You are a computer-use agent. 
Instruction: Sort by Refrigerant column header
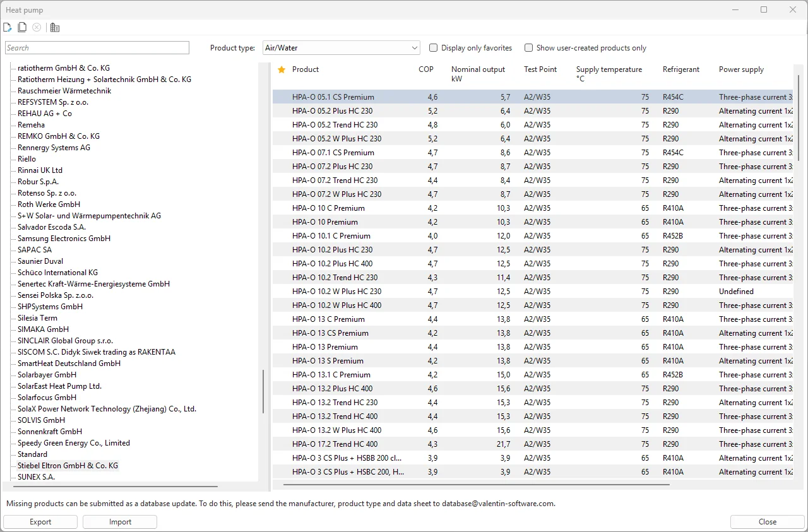coord(680,69)
